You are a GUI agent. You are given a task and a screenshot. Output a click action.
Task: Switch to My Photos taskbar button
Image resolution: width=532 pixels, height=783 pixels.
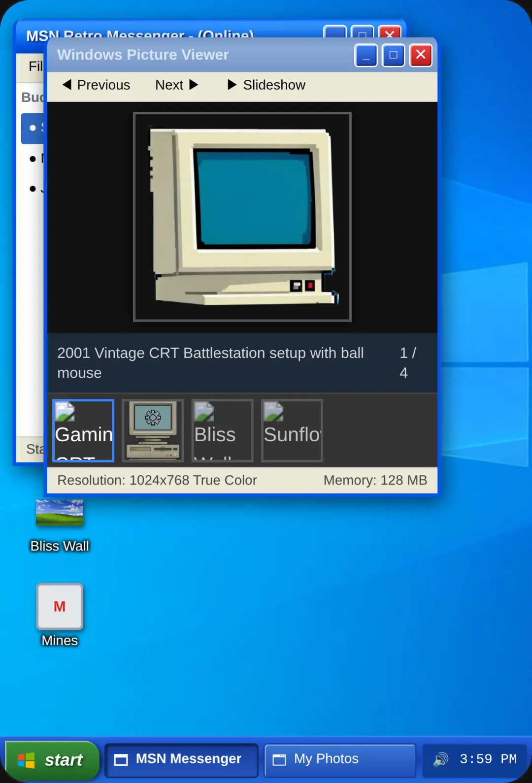(x=340, y=760)
